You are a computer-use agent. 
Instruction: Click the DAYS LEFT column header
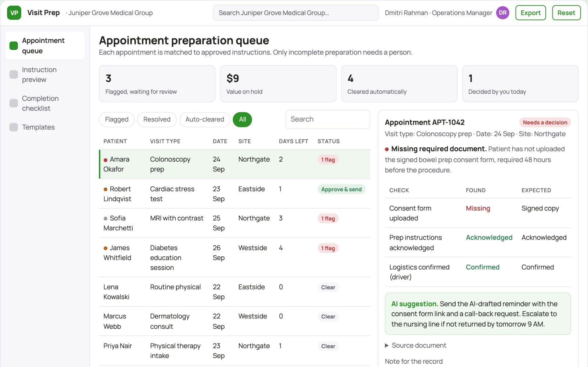click(293, 141)
